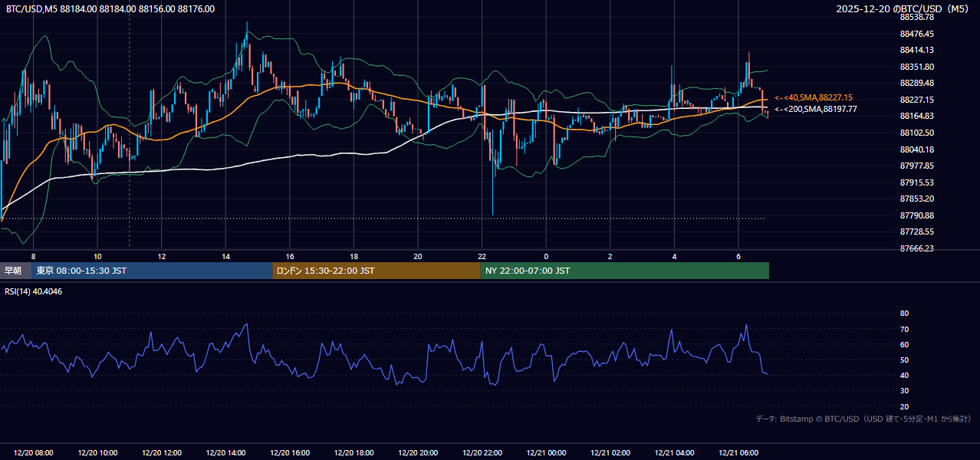Click price axis value 87728.55

click(916, 232)
